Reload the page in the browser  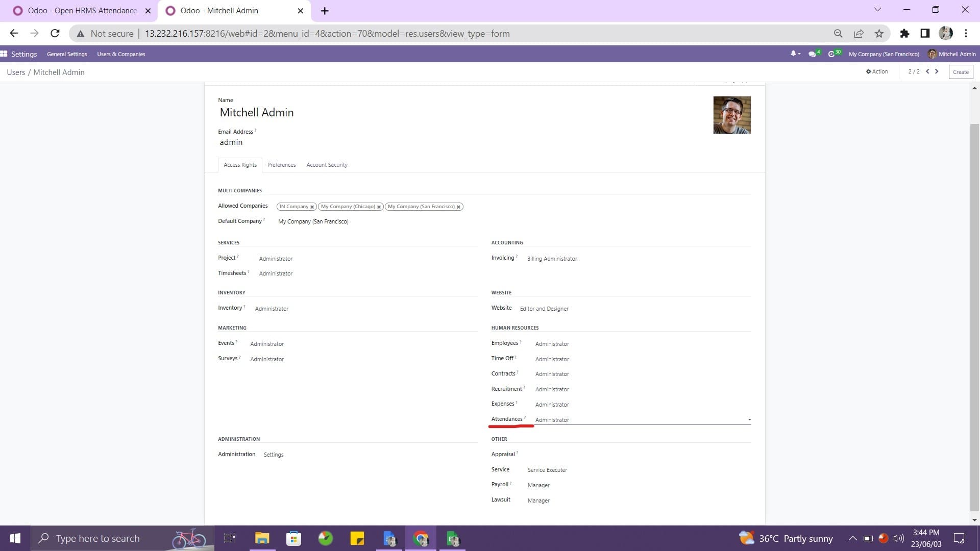[55, 33]
